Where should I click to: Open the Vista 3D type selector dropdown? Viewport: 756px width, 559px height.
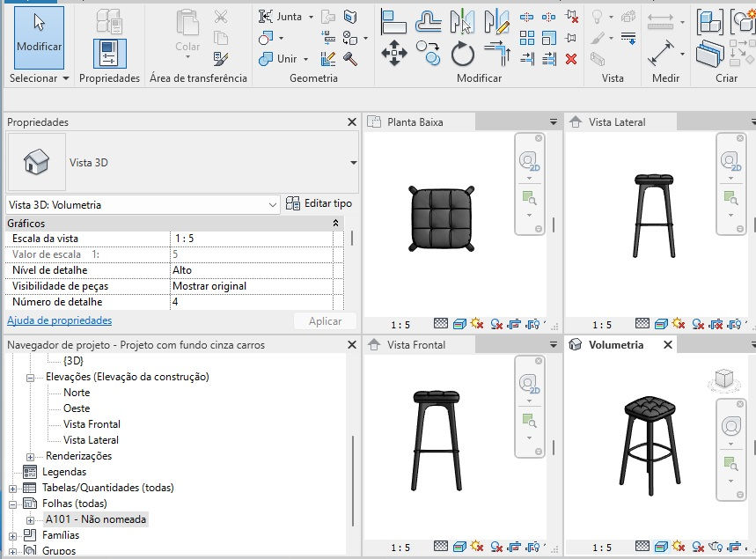[354, 163]
